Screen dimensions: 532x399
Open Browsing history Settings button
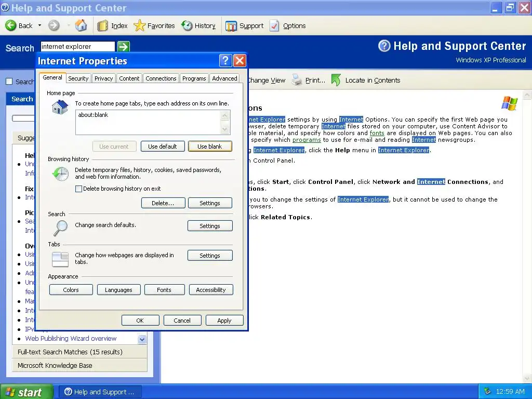[x=210, y=203]
